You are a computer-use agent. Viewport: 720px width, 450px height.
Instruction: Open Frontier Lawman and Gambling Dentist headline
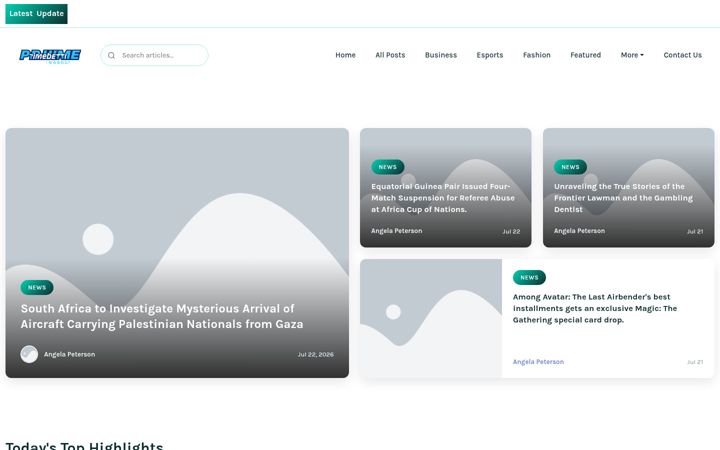[624, 198]
